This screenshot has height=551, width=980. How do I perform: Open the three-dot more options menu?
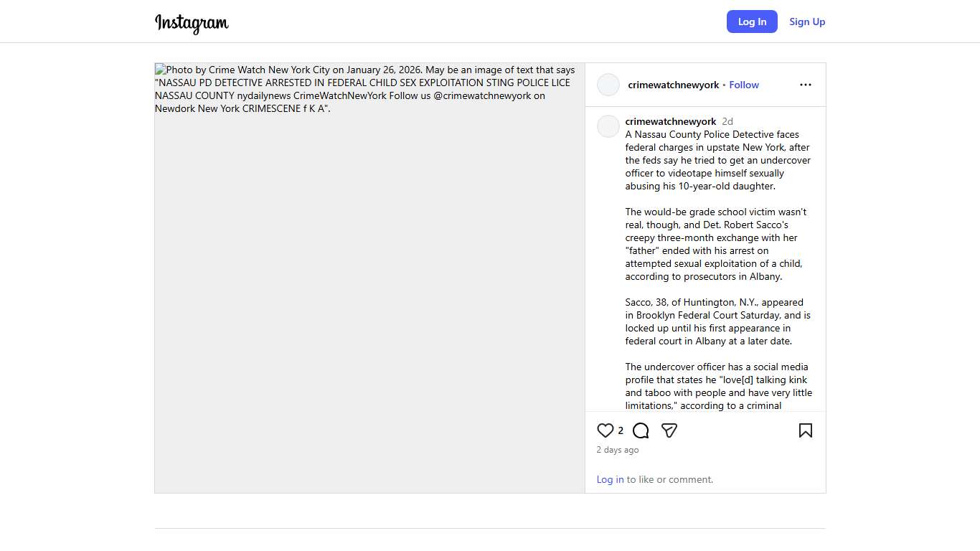coord(806,85)
